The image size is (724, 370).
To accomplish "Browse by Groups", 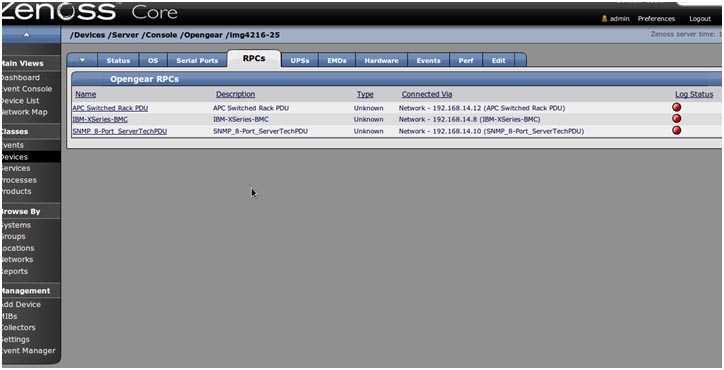I will pos(13,236).
